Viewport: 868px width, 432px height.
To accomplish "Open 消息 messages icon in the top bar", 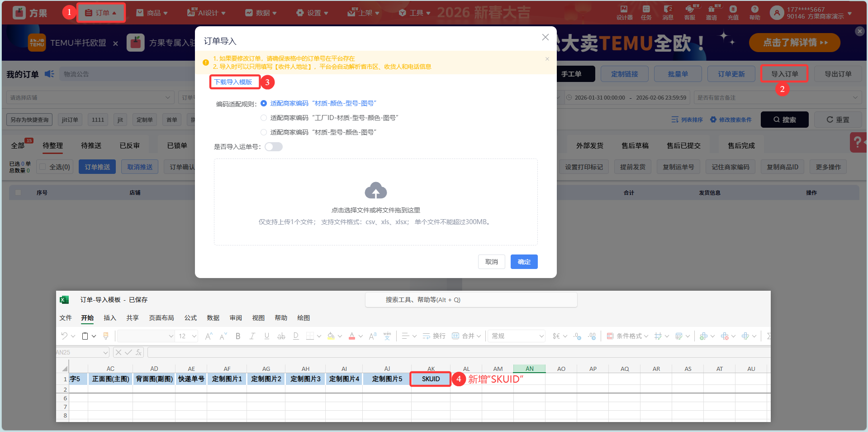I will (668, 12).
